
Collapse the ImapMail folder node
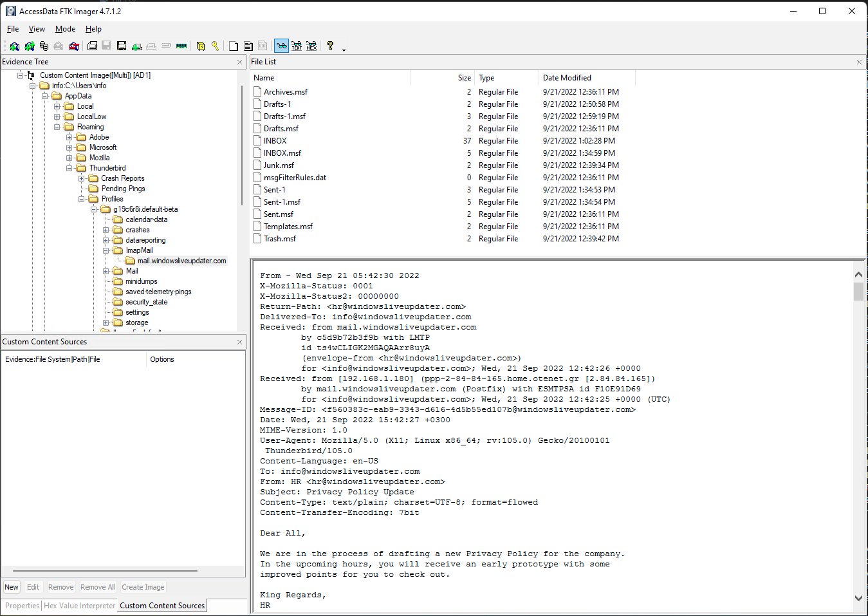point(106,250)
